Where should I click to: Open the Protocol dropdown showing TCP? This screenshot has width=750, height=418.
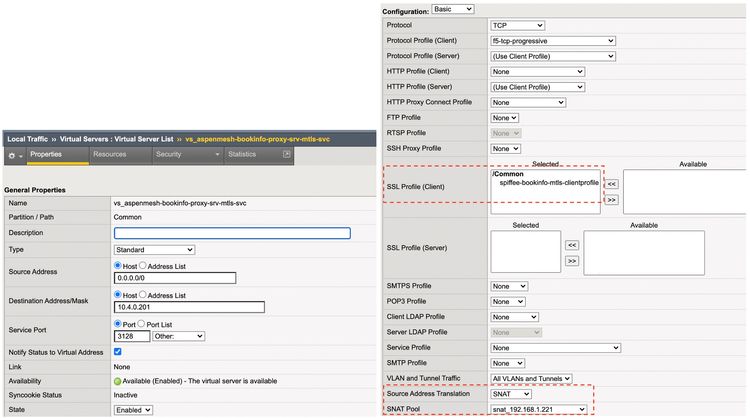click(517, 25)
